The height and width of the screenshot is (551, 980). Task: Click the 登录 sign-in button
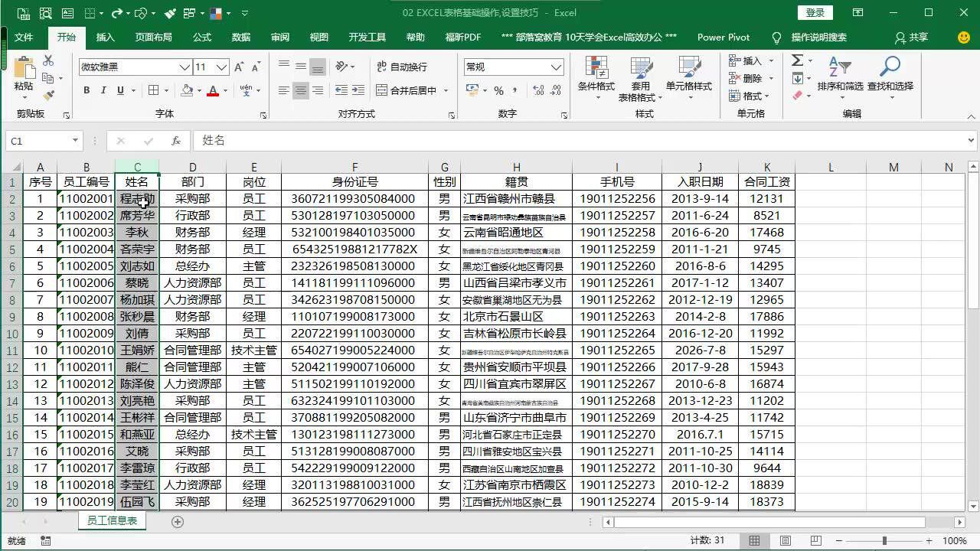point(815,12)
